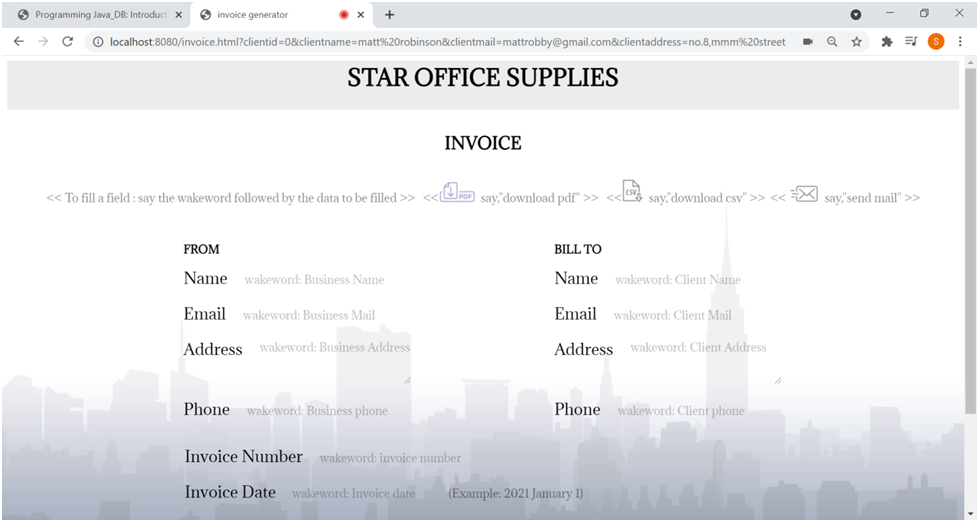
Task: Click the STAR OFFICE SUPPLIES heading
Action: [x=483, y=77]
